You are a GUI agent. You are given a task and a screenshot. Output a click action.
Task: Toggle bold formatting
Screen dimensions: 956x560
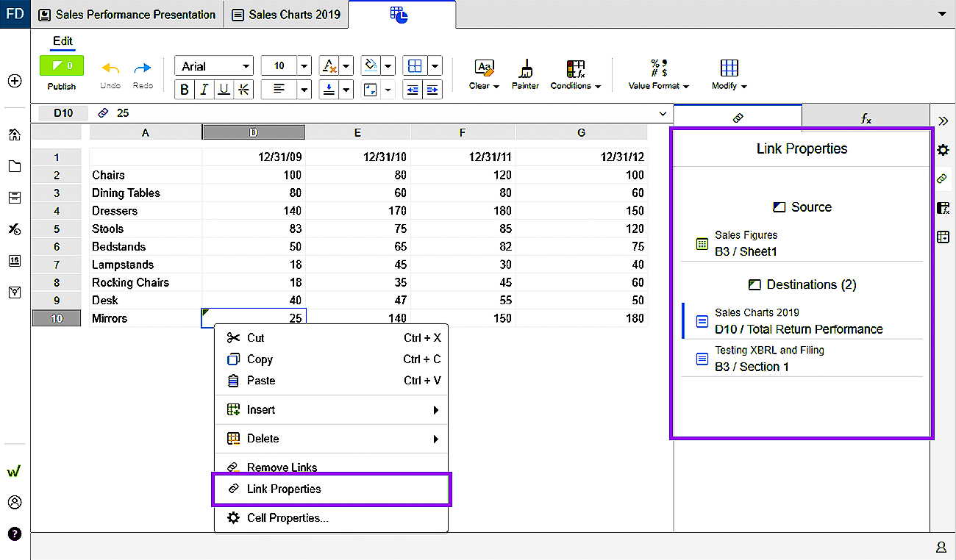click(x=184, y=90)
